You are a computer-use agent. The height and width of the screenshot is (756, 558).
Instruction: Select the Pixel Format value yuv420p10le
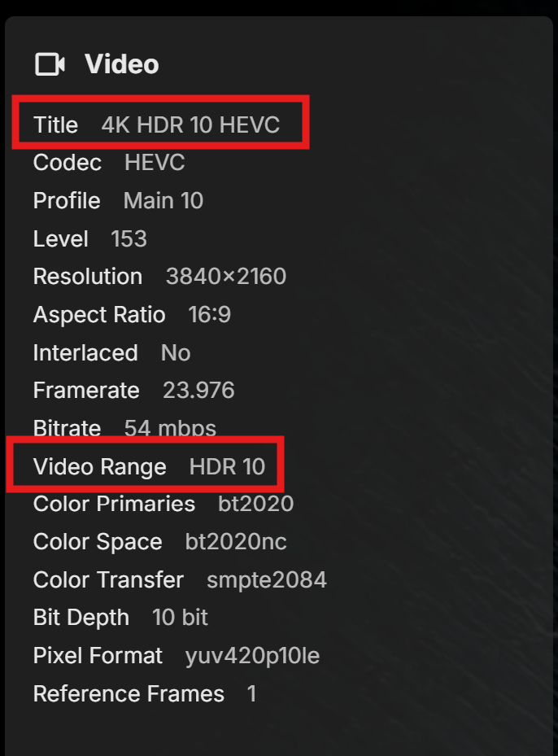coord(252,656)
